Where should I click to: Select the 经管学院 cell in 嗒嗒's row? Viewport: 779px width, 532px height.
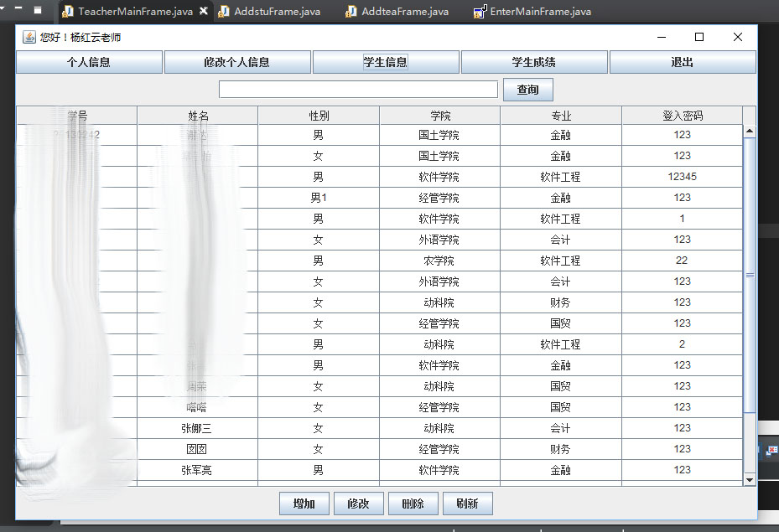pos(439,407)
